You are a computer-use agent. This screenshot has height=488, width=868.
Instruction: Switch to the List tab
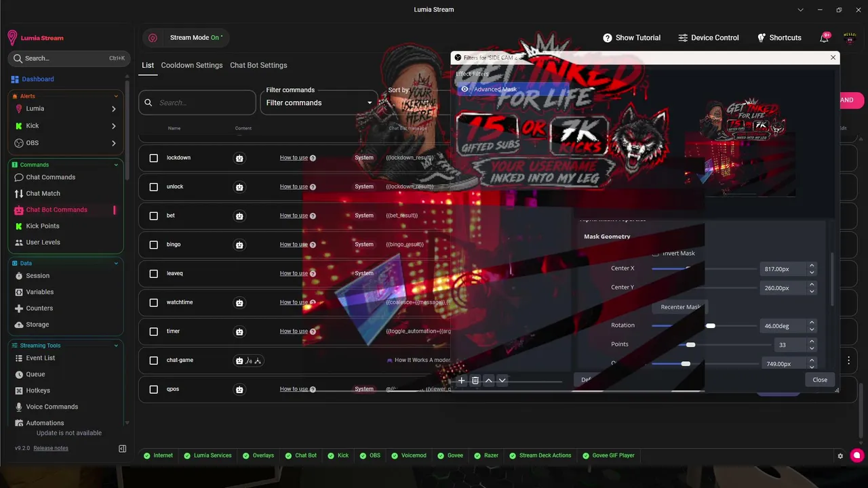(x=148, y=66)
